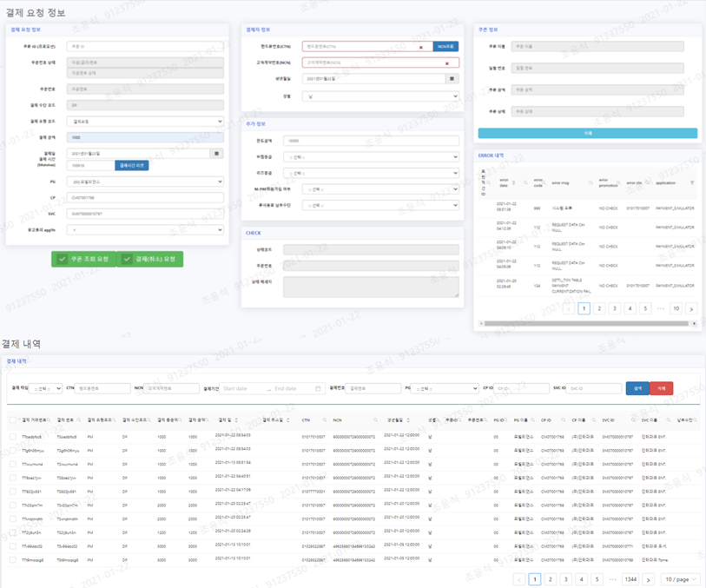This screenshot has width=706, height=588.
Task: Go to page 4 of ERROR 내역
Action: coord(630,309)
